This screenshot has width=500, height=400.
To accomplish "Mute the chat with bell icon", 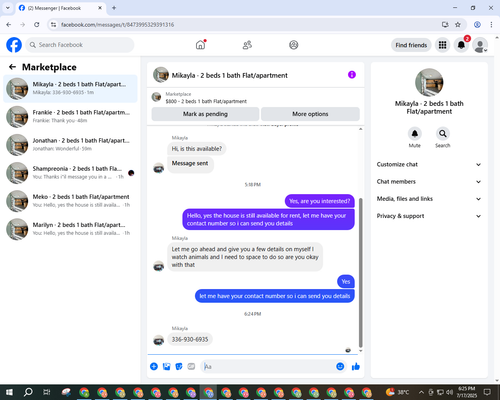I will tap(415, 134).
